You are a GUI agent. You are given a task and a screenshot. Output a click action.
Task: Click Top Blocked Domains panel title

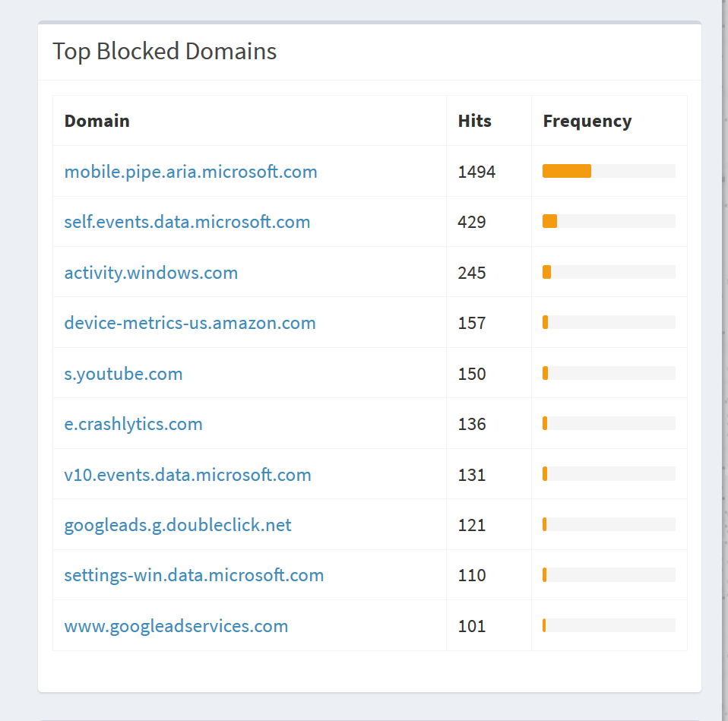[164, 52]
